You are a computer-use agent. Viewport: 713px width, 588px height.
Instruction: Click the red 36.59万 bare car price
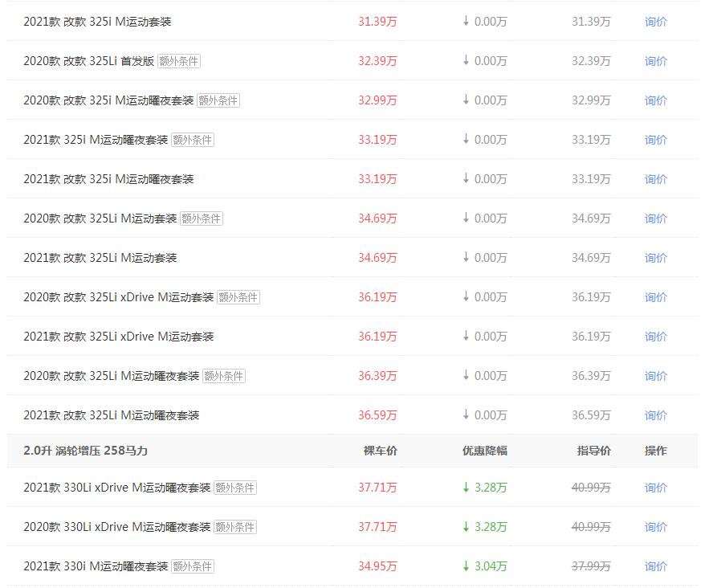pyautogui.click(x=377, y=415)
